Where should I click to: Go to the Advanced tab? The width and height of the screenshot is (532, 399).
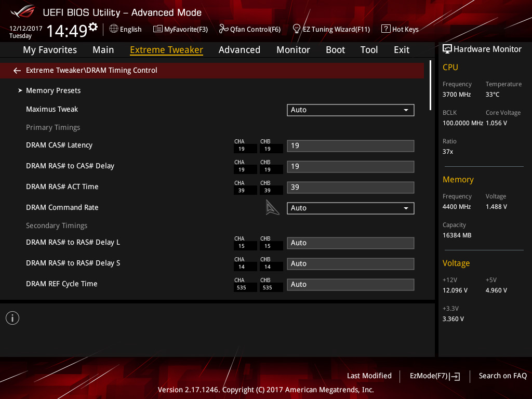240,50
